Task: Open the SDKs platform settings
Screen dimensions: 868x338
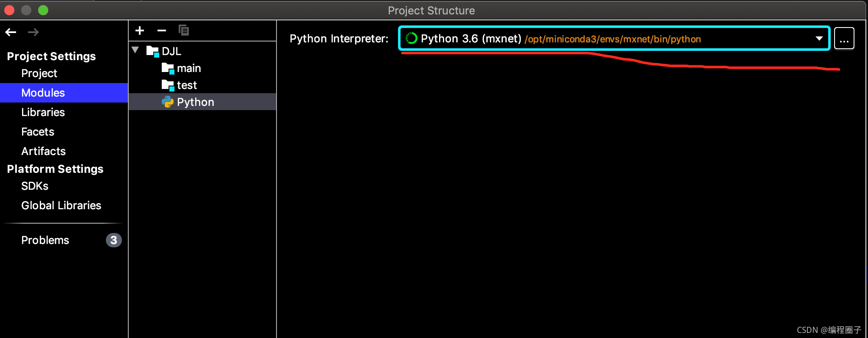Action: (35, 186)
